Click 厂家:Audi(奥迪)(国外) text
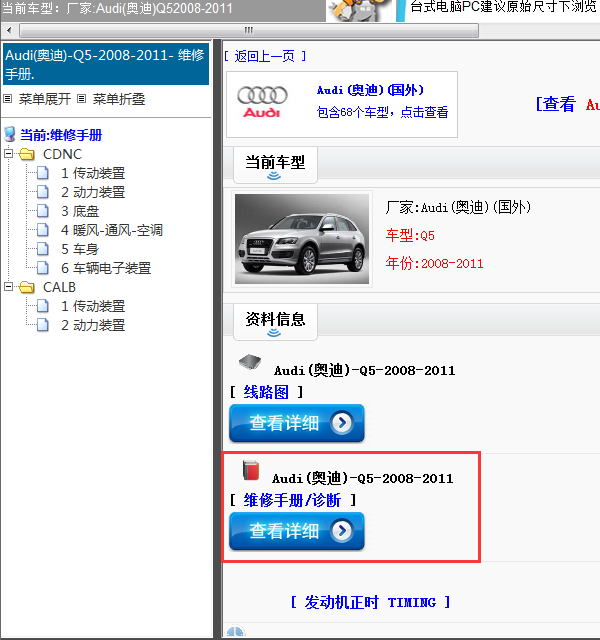 (x=458, y=207)
